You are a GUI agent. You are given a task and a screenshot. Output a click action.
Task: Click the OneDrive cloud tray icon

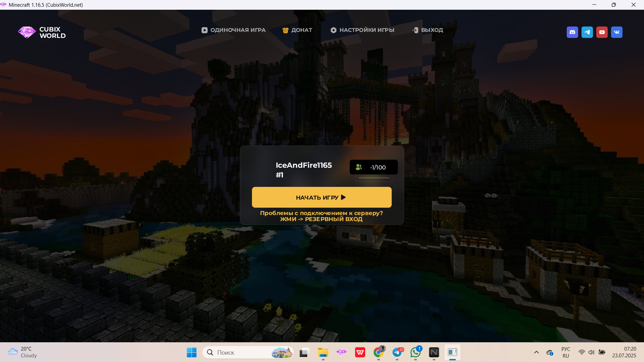point(550,352)
